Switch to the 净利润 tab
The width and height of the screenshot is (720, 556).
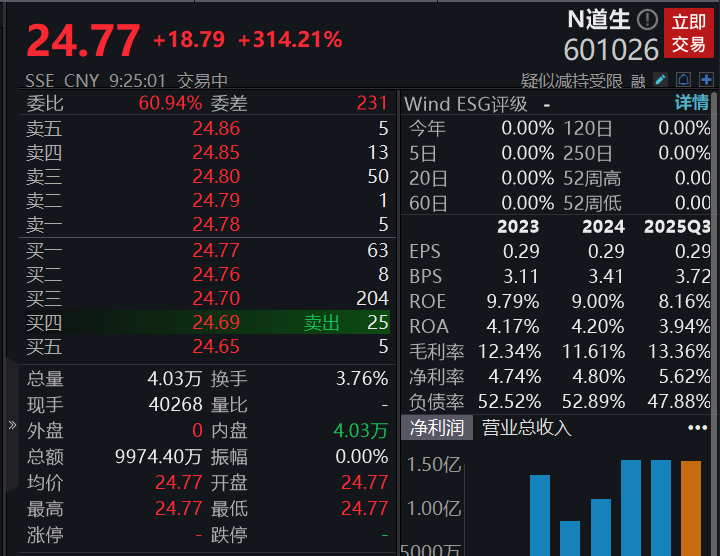click(x=437, y=427)
